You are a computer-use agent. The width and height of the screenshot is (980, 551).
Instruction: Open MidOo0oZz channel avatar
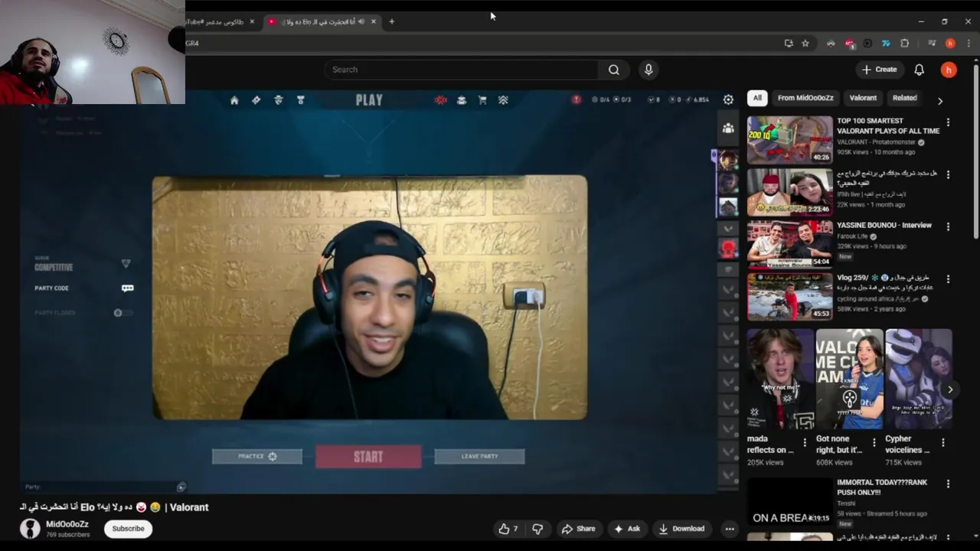pyautogui.click(x=30, y=528)
